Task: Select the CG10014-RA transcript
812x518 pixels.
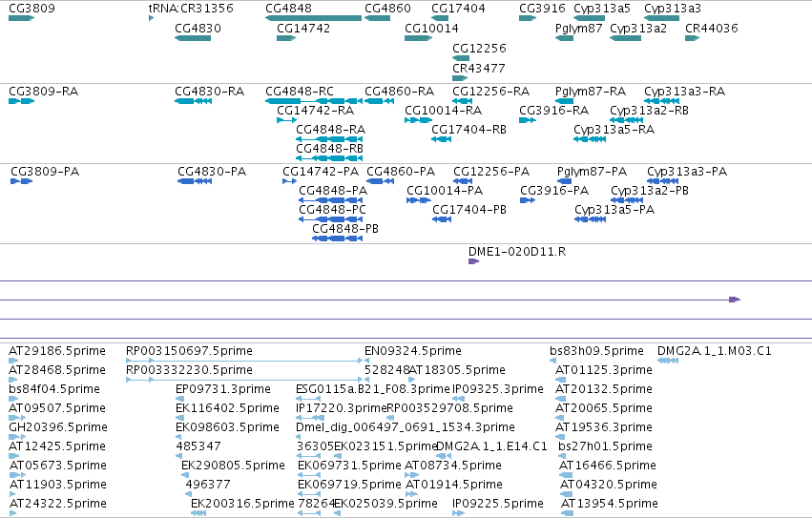Action: [x=419, y=120]
